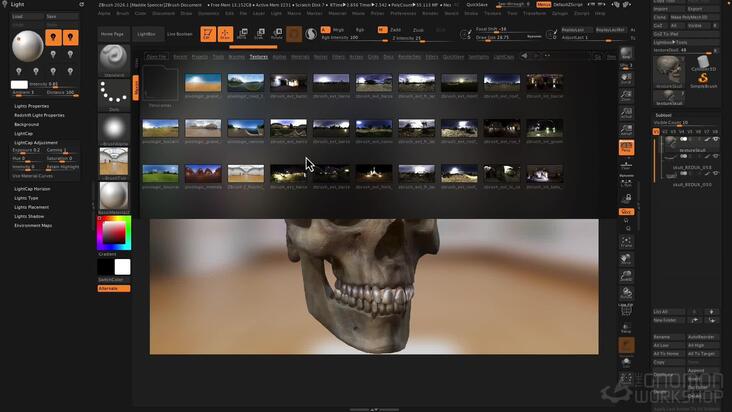The image size is (732, 412).
Task: Expand the LightCap section
Action: point(23,133)
